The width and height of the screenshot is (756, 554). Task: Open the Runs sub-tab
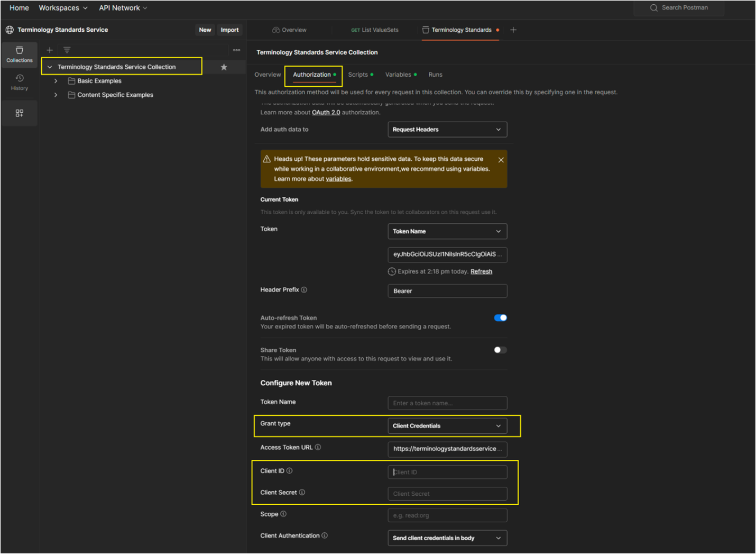(435, 75)
